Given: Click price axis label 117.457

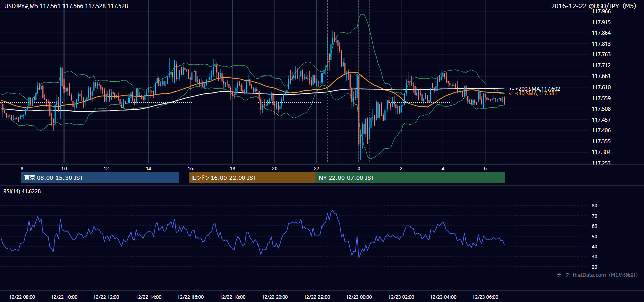Looking at the screenshot, I should coord(602,120).
